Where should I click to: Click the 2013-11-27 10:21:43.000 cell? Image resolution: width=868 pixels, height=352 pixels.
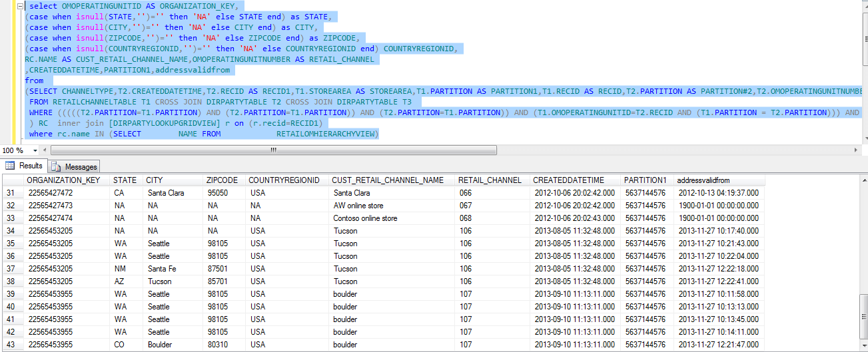click(x=719, y=244)
